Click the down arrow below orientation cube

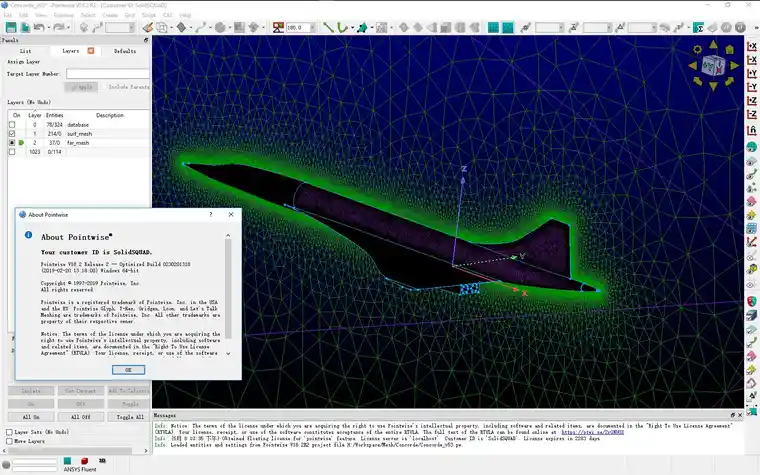(713, 86)
